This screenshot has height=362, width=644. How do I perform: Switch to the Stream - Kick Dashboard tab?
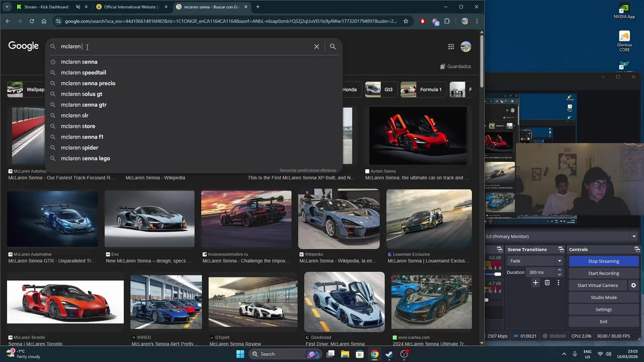point(46,7)
